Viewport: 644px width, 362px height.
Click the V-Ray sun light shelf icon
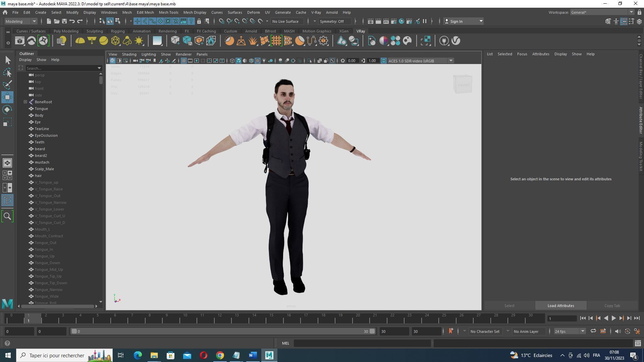click(139, 41)
